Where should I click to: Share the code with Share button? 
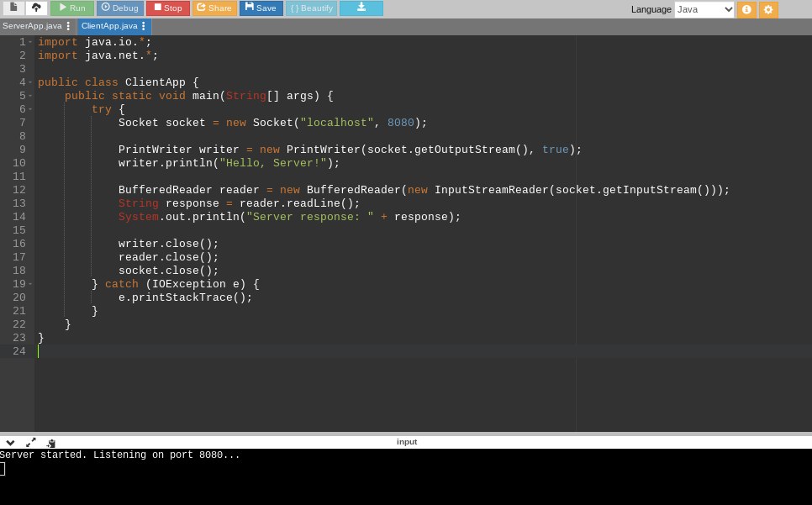point(214,8)
